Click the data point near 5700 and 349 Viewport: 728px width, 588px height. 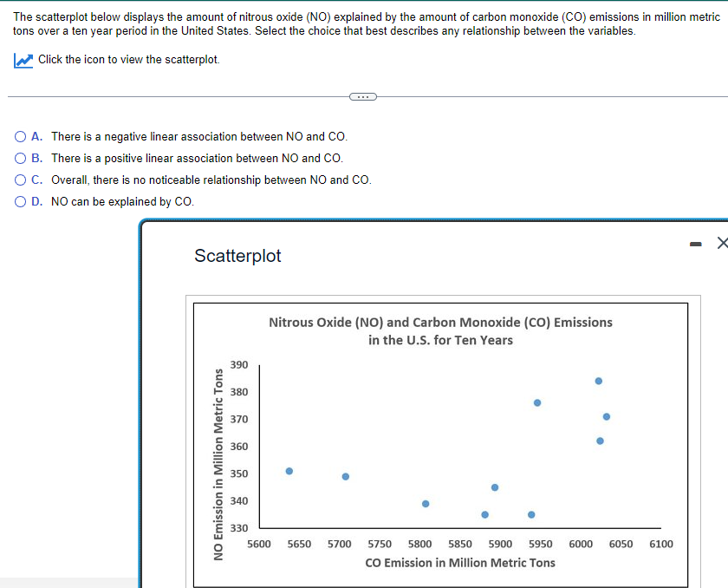point(344,475)
